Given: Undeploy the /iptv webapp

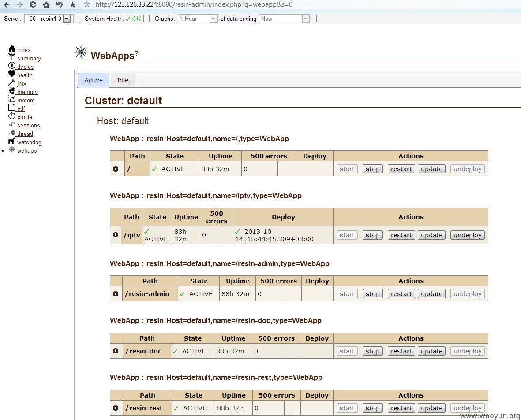Looking at the screenshot, I should (467, 235).
